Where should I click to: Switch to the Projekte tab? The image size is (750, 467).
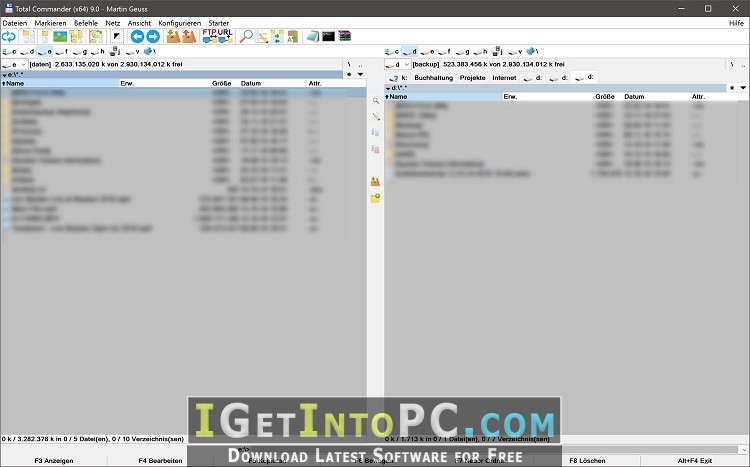pyautogui.click(x=473, y=78)
